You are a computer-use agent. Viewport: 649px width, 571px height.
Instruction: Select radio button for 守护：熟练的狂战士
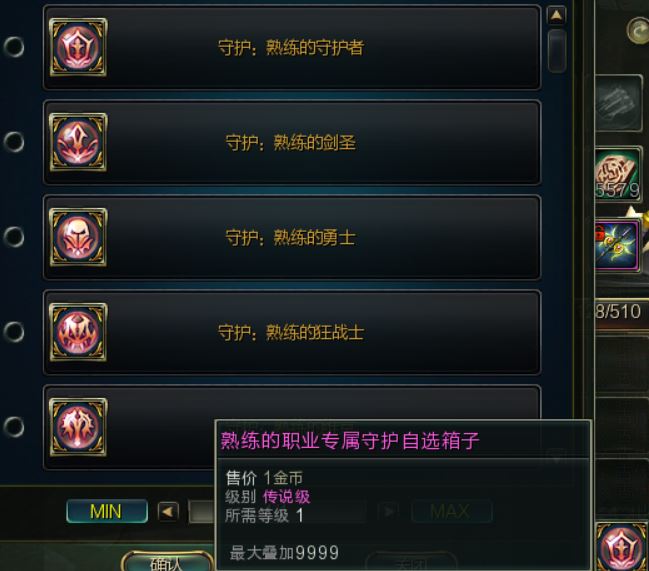click(x=14, y=332)
